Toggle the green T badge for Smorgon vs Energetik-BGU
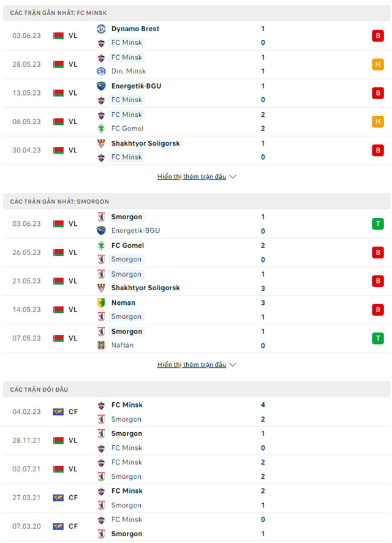392x543 pixels. coord(378,223)
